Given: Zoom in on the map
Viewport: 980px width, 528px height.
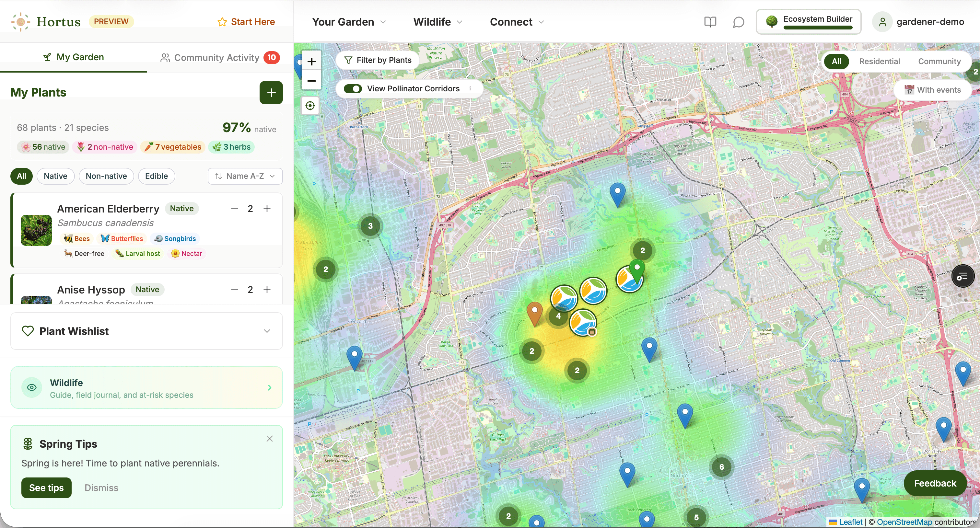Looking at the screenshot, I should [311, 61].
